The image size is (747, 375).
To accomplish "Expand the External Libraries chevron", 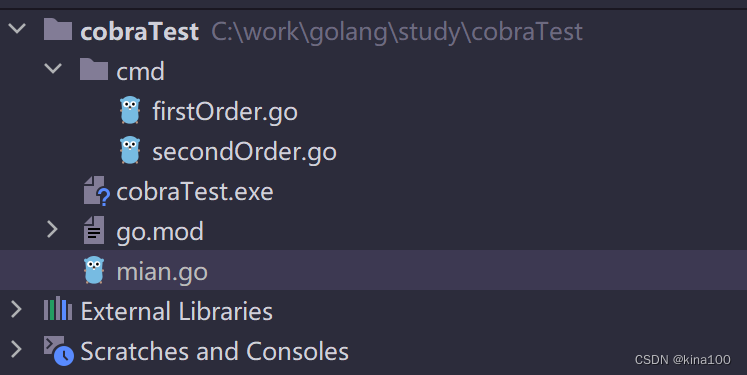I will tap(17, 310).
